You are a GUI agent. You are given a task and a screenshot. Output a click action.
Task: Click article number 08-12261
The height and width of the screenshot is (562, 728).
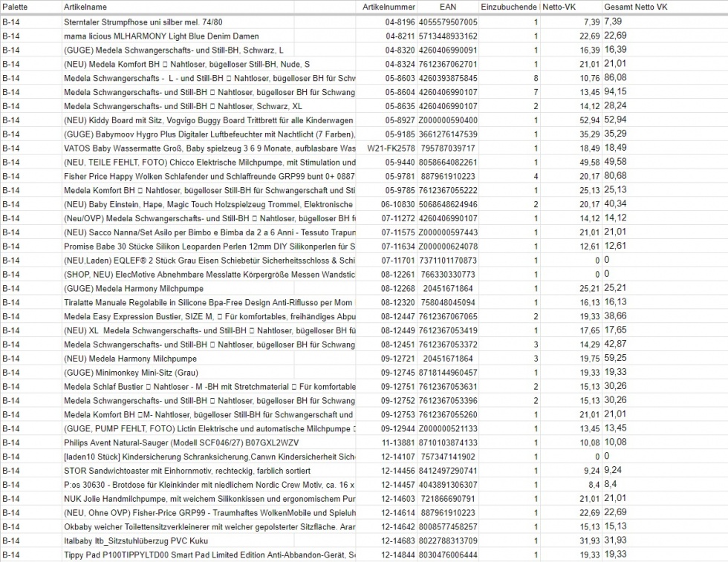pos(398,274)
